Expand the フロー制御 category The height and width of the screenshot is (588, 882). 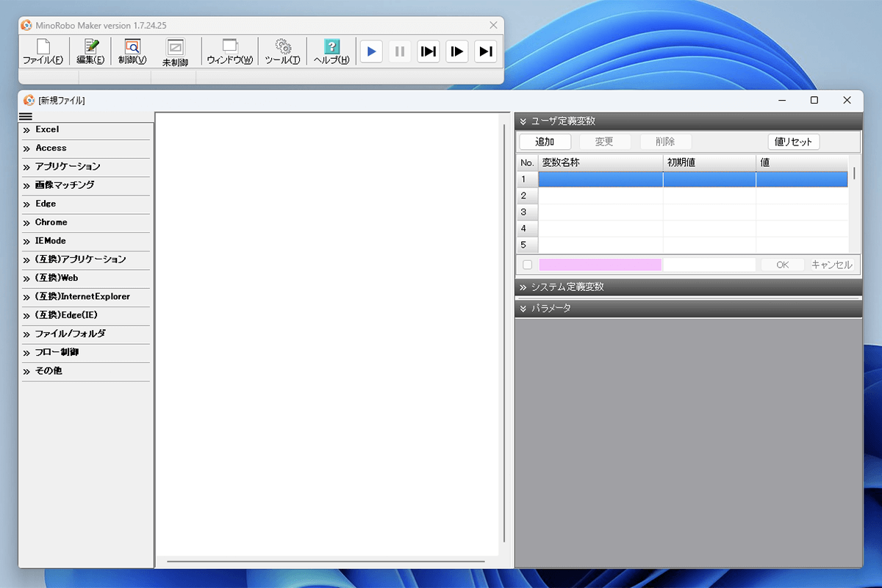tap(85, 353)
